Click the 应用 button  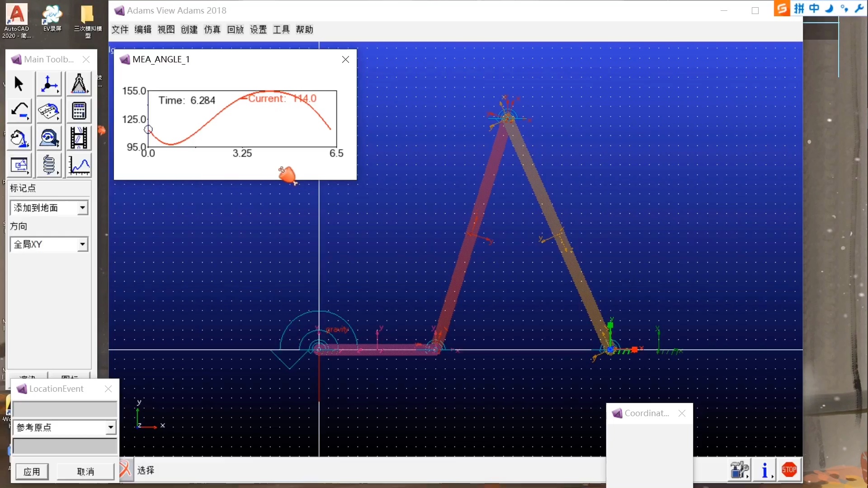pyautogui.click(x=32, y=472)
